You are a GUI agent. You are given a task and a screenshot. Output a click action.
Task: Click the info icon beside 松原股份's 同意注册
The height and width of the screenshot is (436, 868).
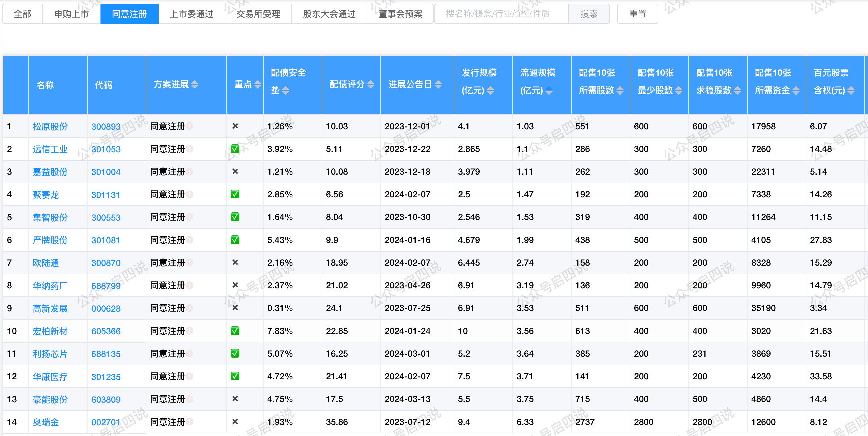[x=190, y=126]
